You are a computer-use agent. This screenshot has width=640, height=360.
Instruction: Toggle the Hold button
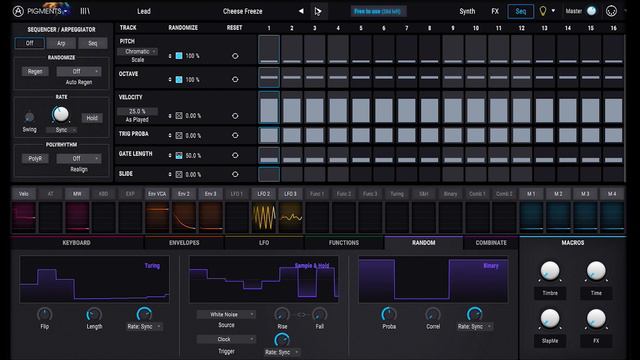point(92,118)
